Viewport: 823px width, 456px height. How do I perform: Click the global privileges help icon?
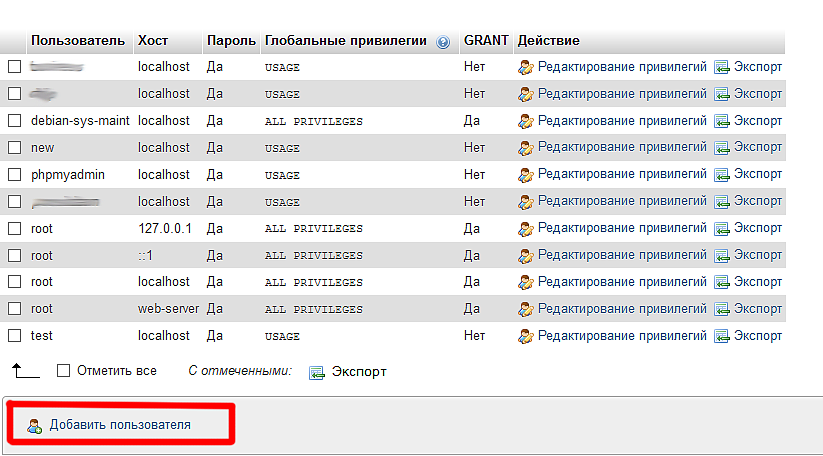(443, 42)
